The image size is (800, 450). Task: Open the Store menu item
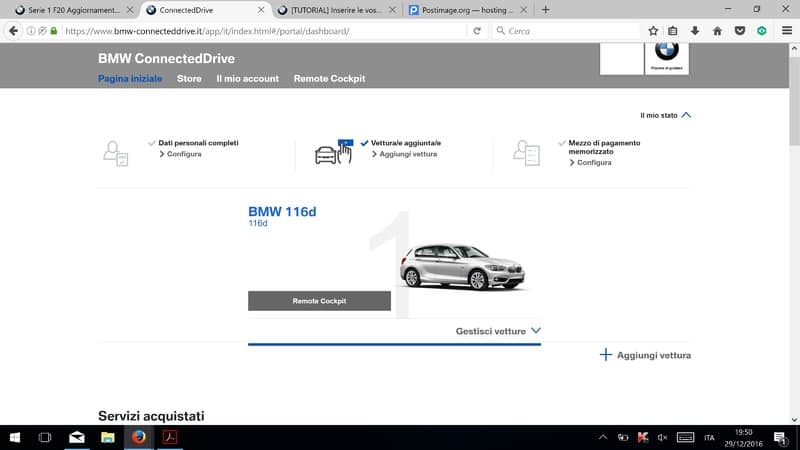click(x=189, y=79)
